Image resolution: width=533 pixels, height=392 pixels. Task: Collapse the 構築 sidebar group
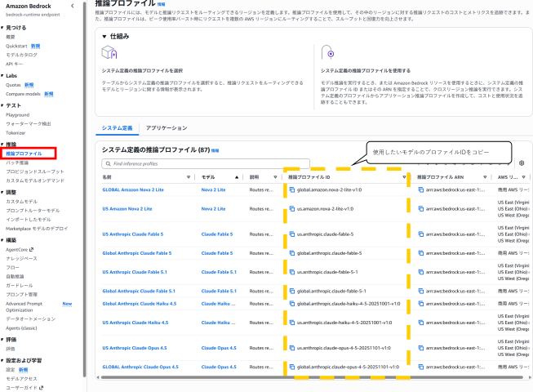(2, 240)
